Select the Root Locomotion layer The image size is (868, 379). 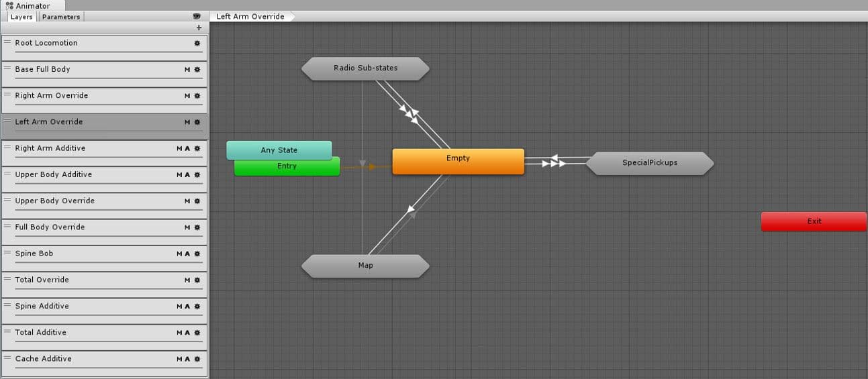click(x=104, y=47)
